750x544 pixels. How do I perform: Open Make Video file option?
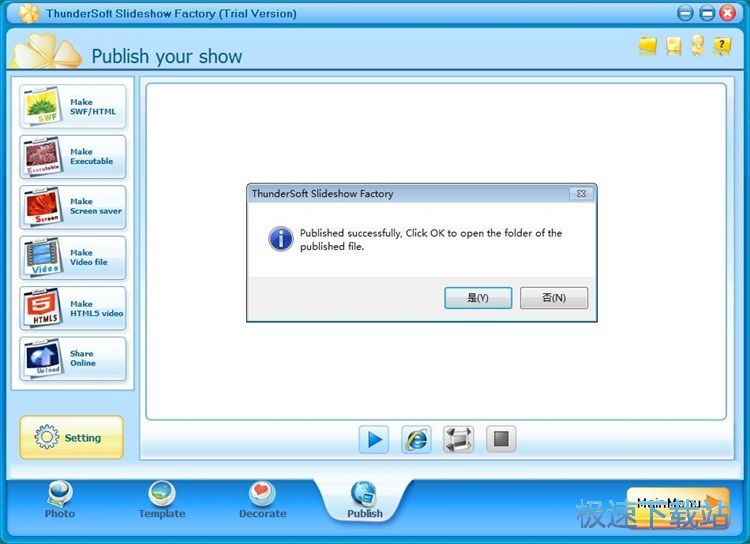(x=73, y=257)
